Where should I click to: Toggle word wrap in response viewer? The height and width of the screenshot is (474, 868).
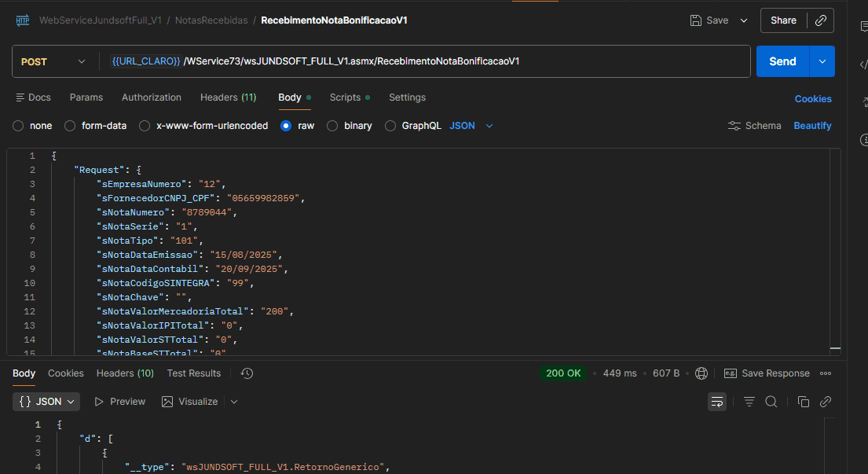point(717,402)
